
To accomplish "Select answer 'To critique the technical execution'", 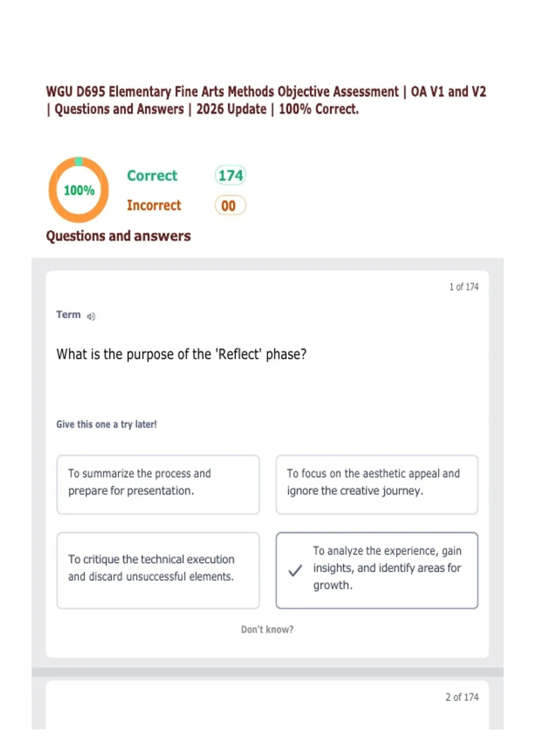I will pyautogui.click(x=158, y=570).
